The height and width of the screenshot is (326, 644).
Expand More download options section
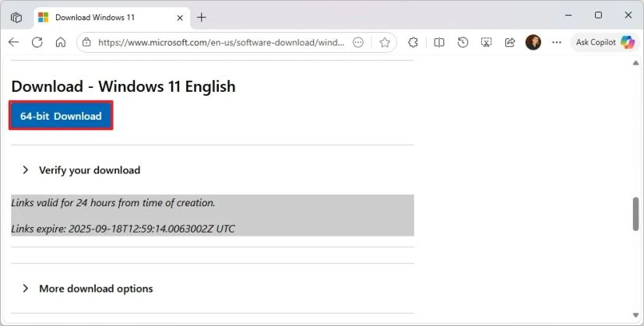pos(96,289)
